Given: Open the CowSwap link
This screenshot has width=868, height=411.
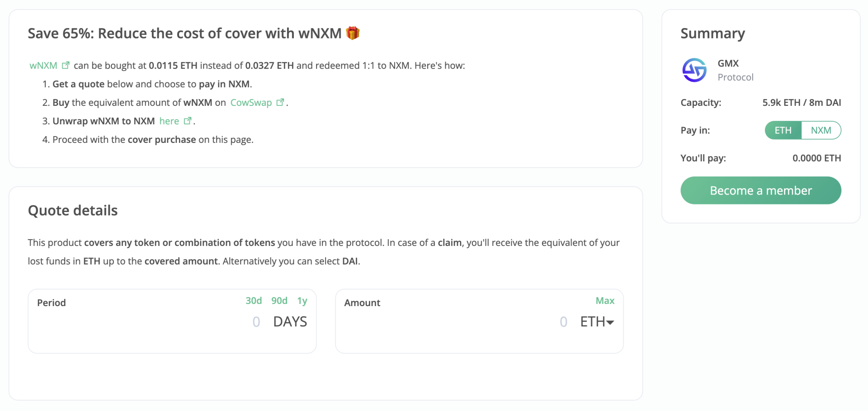Looking at the screenshot, I should click(x=251, y=103).
